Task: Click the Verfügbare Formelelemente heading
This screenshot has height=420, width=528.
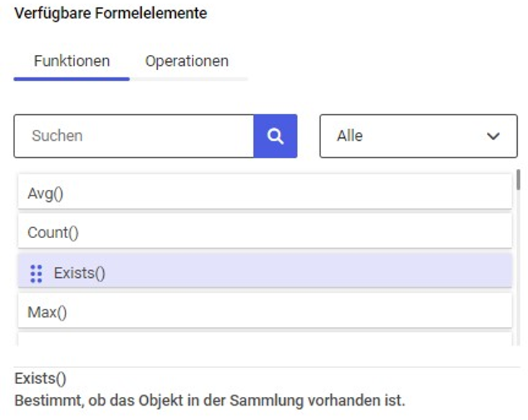Action: (x=111, y=13)
